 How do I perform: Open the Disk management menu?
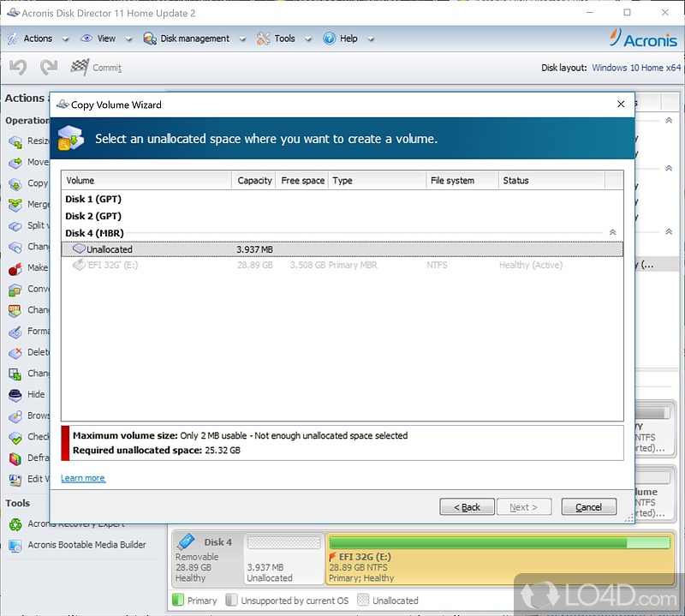click(195, 39)
